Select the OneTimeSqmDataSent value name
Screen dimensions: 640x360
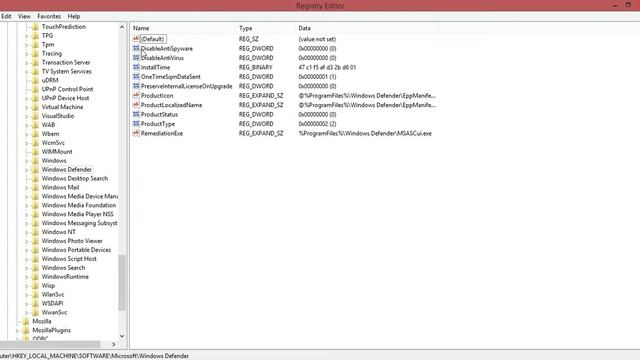click(x=171, y=77)
